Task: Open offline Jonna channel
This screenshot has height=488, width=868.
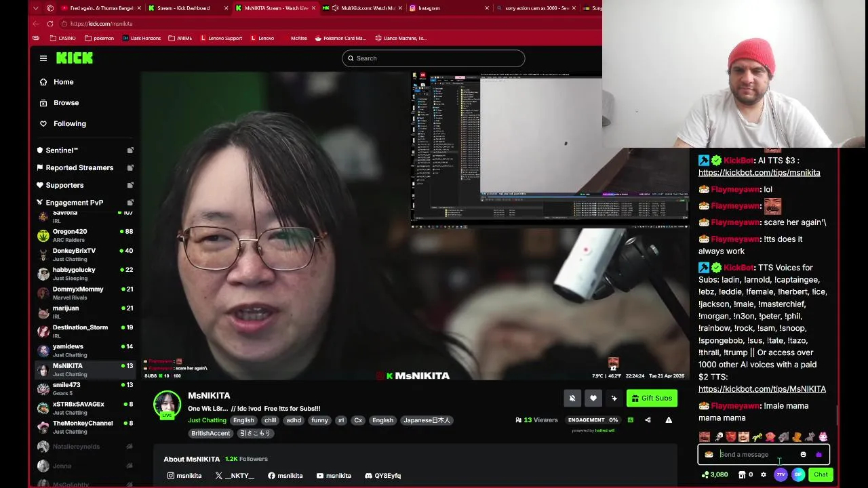Action: pos(85,466)
